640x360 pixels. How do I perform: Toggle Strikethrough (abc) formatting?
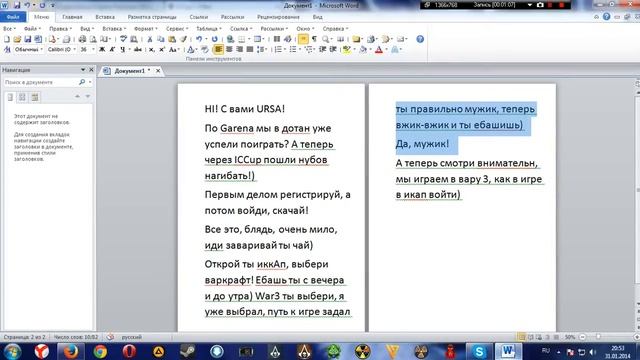pyautogui.click(x=138, y=49)
